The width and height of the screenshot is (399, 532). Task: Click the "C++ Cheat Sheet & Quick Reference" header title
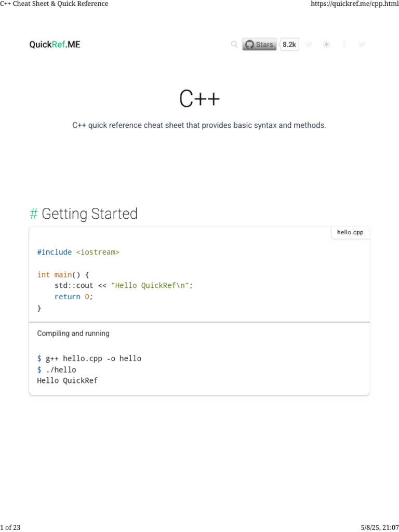point(55,4)
